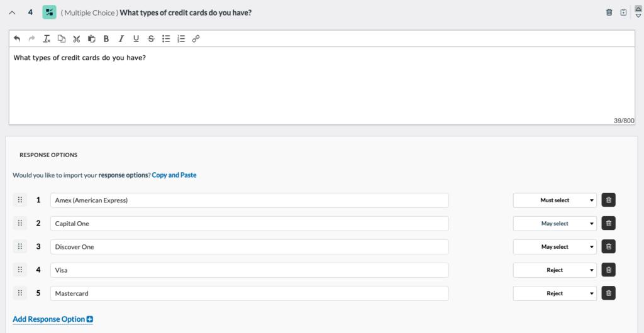Click the Copy and Paste import link
644x333 pixels.
[x=174, y=175]
